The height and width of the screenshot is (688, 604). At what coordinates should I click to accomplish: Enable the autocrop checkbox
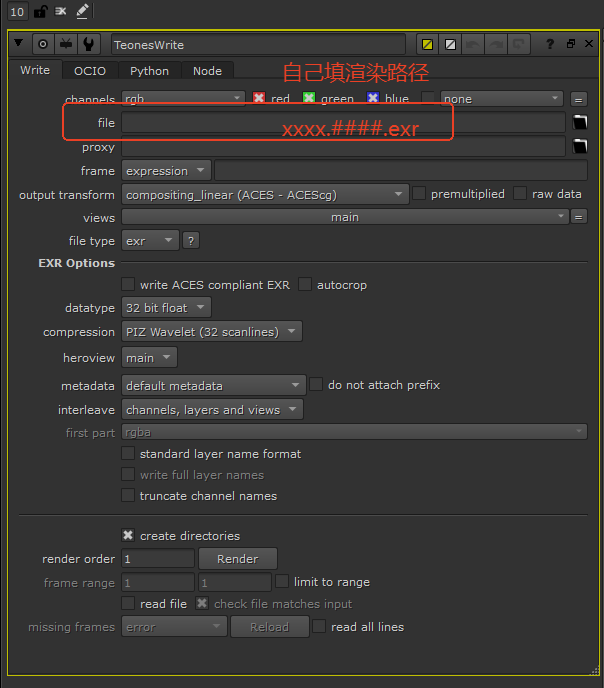[x=305, y=285]
